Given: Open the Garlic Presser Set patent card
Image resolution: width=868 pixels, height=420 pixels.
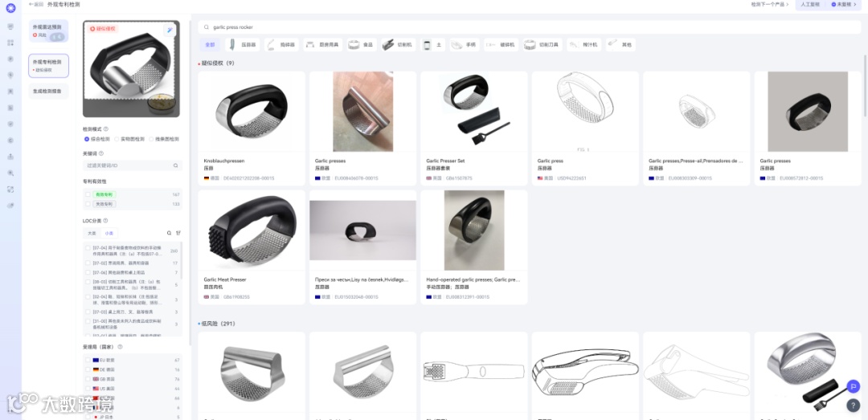Looking at the screenshot, I should (474, 128).
